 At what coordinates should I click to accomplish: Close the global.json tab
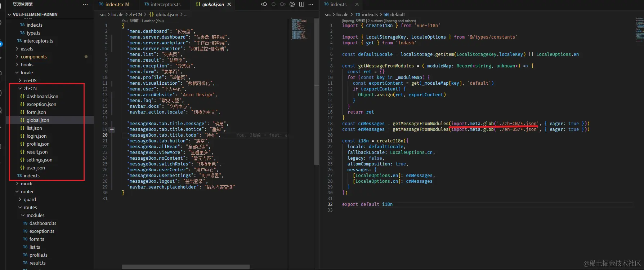pyautogui.click(x=229, y=4)
